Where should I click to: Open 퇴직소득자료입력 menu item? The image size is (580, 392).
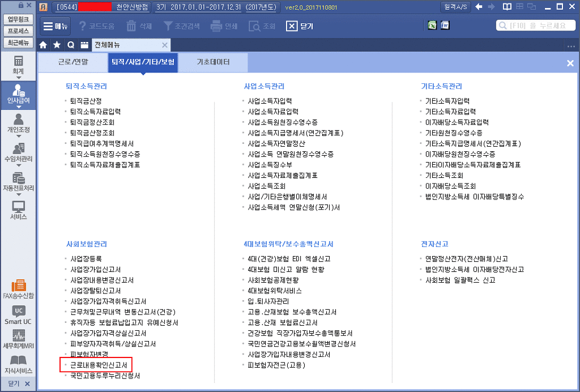(x=95, y=112)
